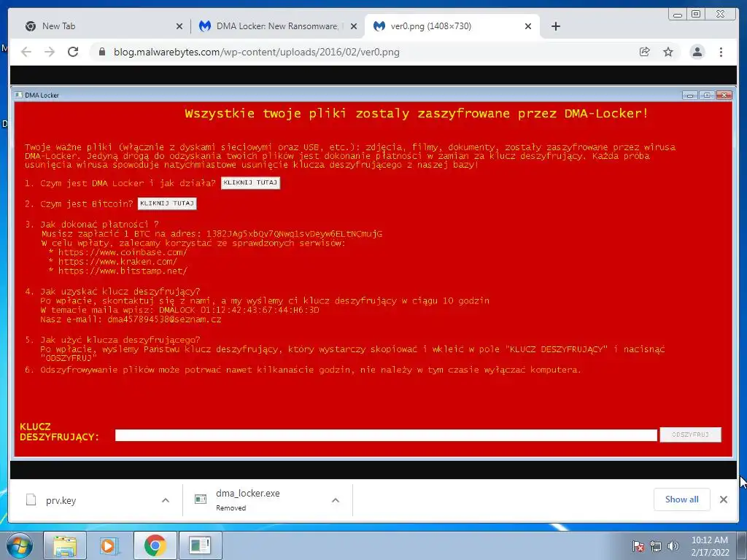Open the Chrome profile avatar
Image resolution: width=747 pixels, height=560 pixels.
tap(697, 52)
